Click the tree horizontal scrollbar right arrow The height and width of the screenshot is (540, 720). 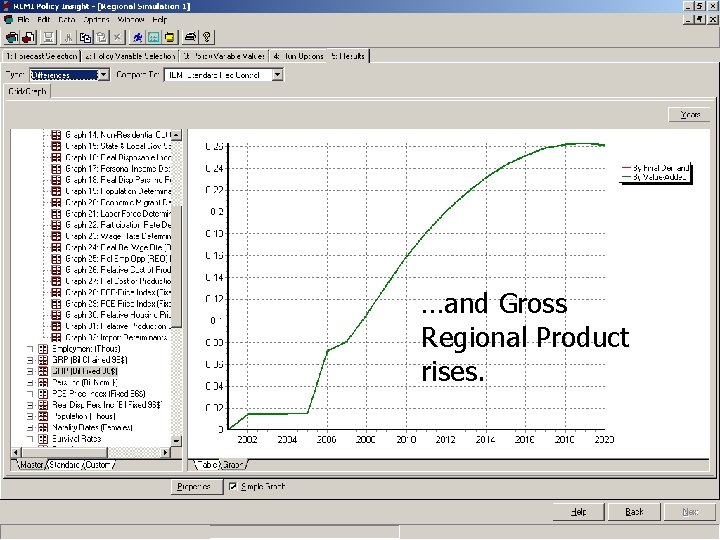165,452
